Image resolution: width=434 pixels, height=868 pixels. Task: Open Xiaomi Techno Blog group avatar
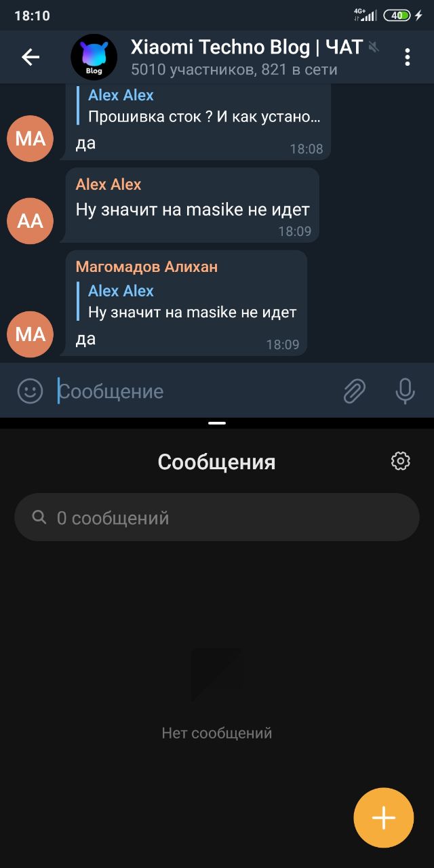tap(94, 58)
